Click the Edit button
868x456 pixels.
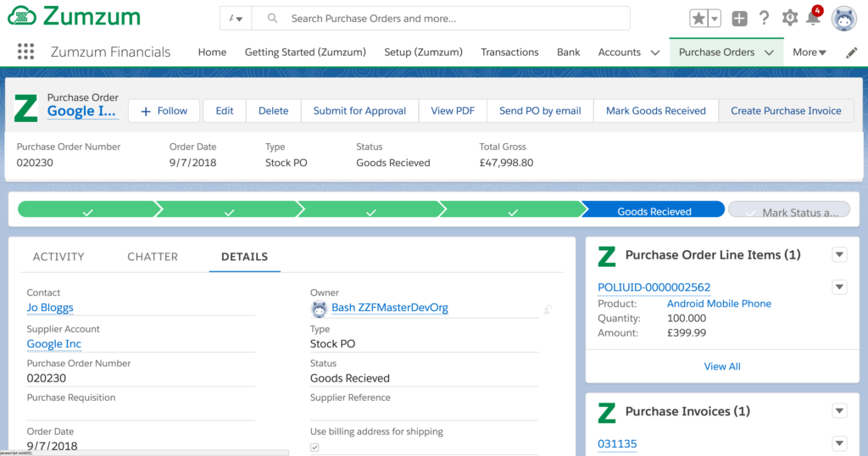[224, 111]
